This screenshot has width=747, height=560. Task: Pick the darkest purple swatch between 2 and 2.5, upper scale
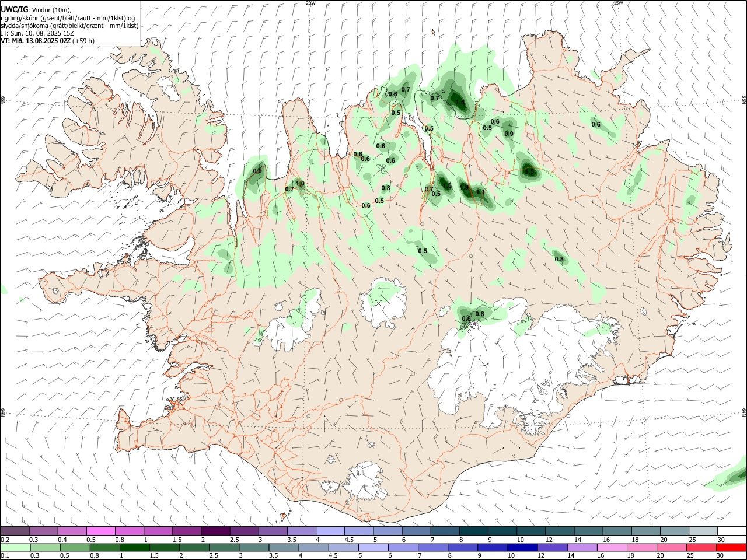click(x=215, y=531)
